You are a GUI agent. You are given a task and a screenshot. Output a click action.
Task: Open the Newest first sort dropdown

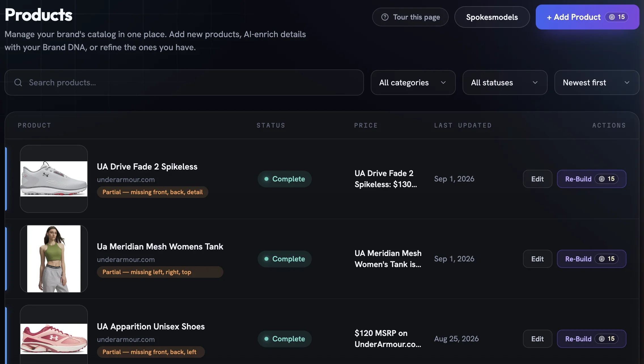click(597, 82)
